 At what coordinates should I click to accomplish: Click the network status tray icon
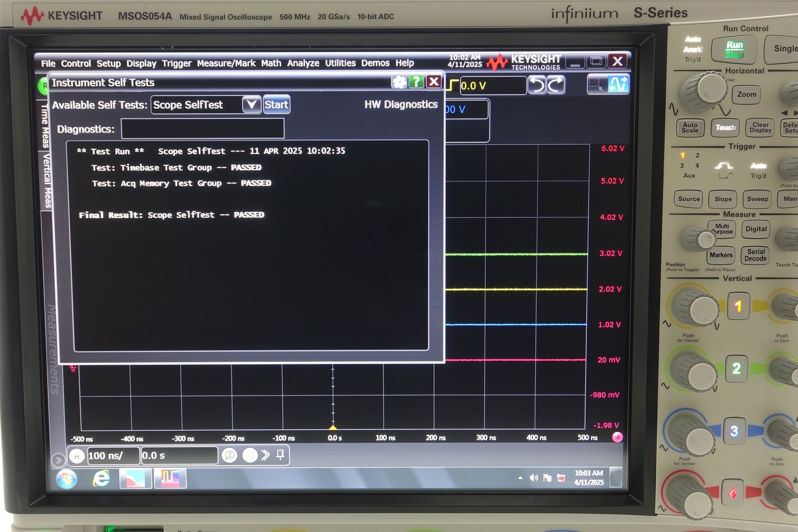coord(561,478)
